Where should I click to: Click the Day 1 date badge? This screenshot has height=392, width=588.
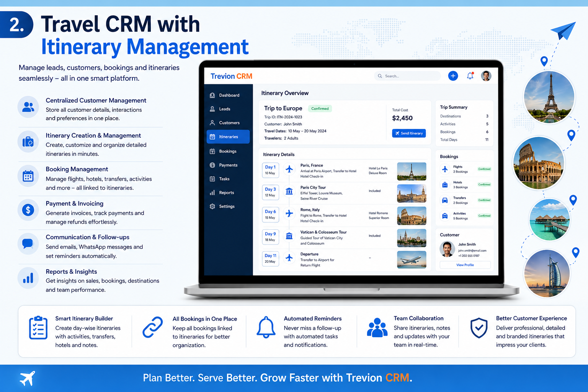coord(270,170)
